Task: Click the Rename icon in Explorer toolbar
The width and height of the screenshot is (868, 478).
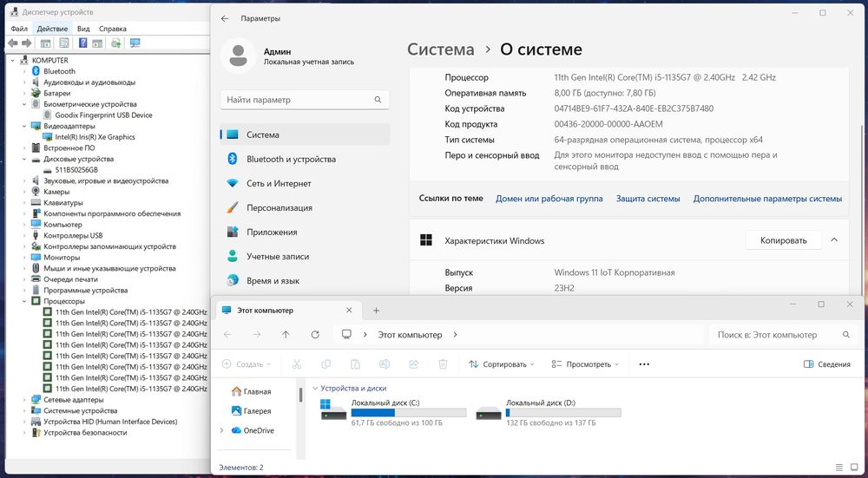Action: coord(385,364)
